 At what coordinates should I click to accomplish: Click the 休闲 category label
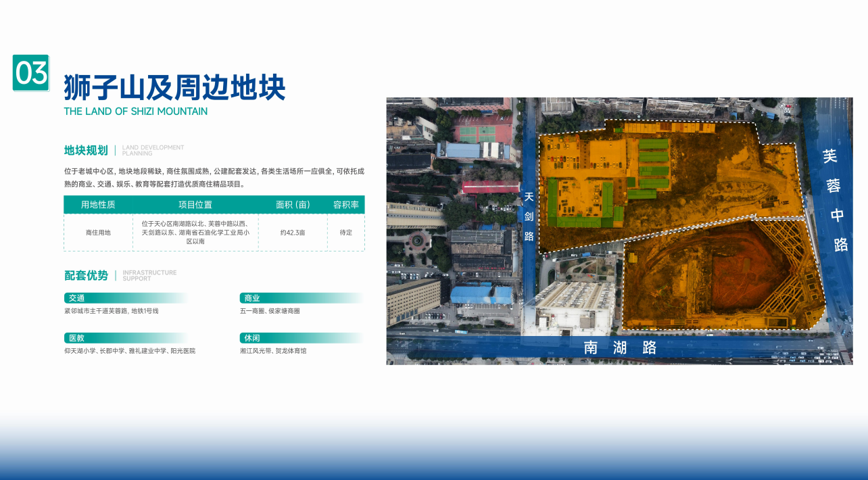[x=251, y=338]
